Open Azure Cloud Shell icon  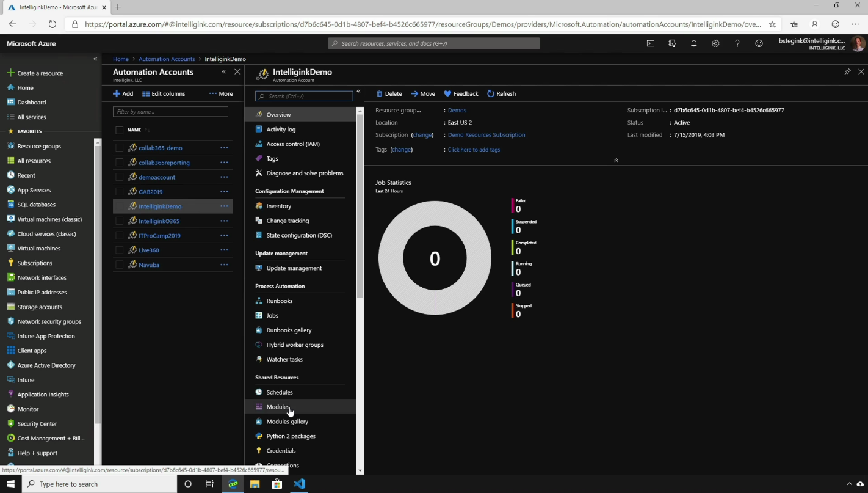pyautogui.click(x=651, y=43)
